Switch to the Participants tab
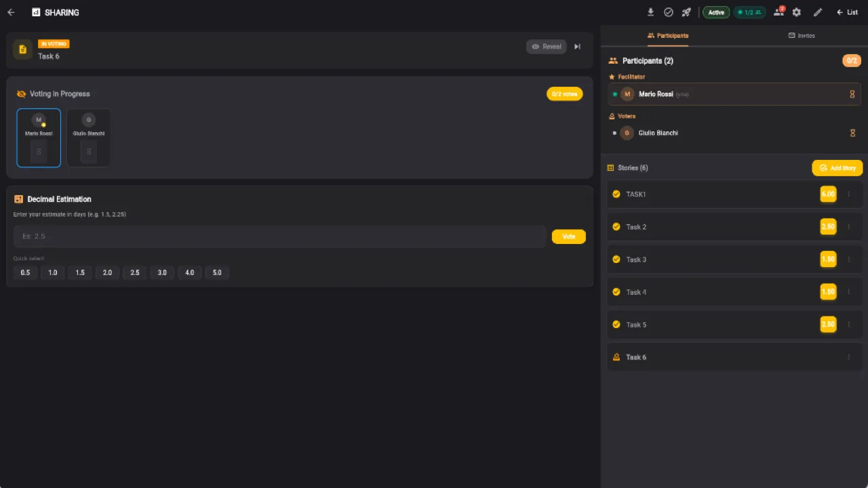 [x=668, y=35]
